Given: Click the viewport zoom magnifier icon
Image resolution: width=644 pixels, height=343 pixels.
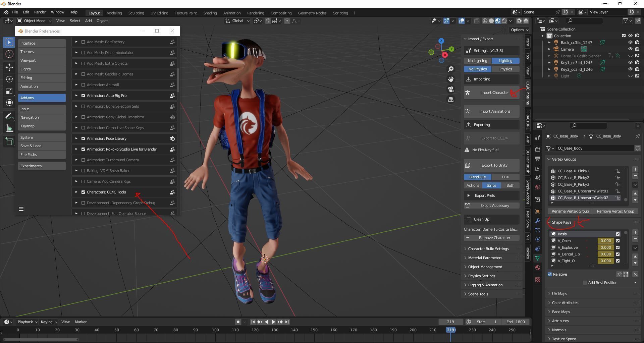Looking at the screenshot, I should [x=451, y=69].
